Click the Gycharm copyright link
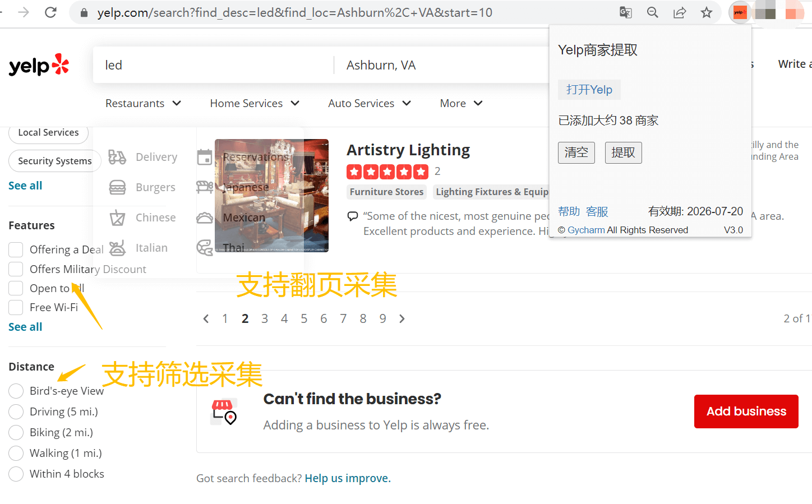 pyautogui.click(x=586, y=230)
